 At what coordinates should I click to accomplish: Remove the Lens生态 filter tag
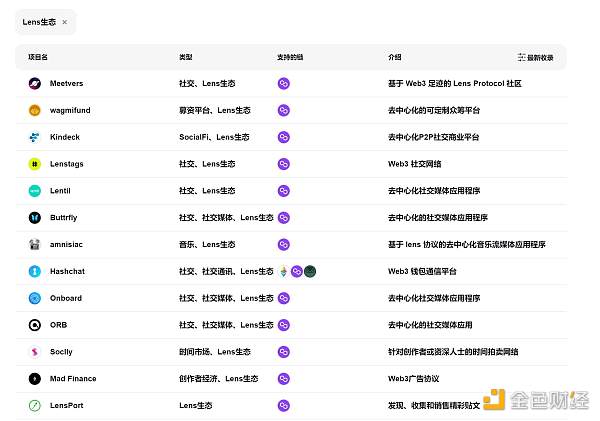(65, 22)
